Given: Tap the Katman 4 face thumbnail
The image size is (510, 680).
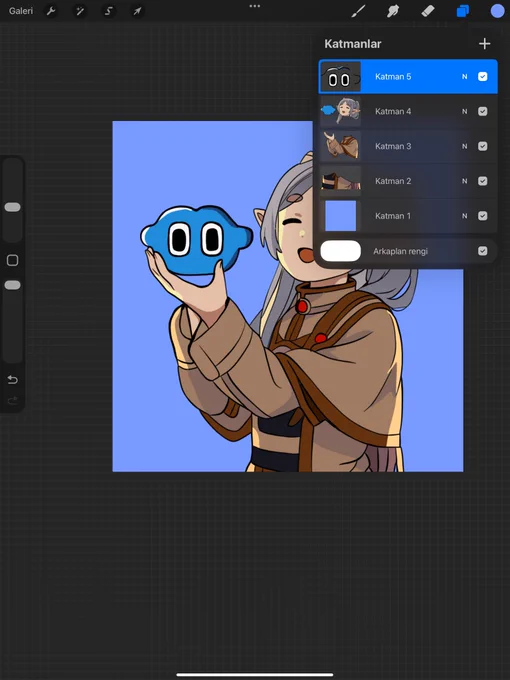Looking at the screenshot, I should click(341, 111).
